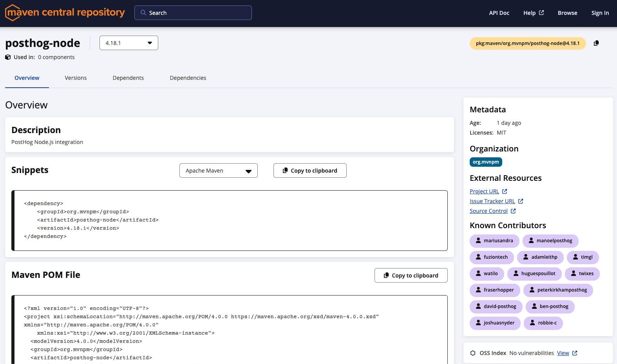
Task: Expand the Apache Maven snippet type dropdown
Action: [218, 171]
